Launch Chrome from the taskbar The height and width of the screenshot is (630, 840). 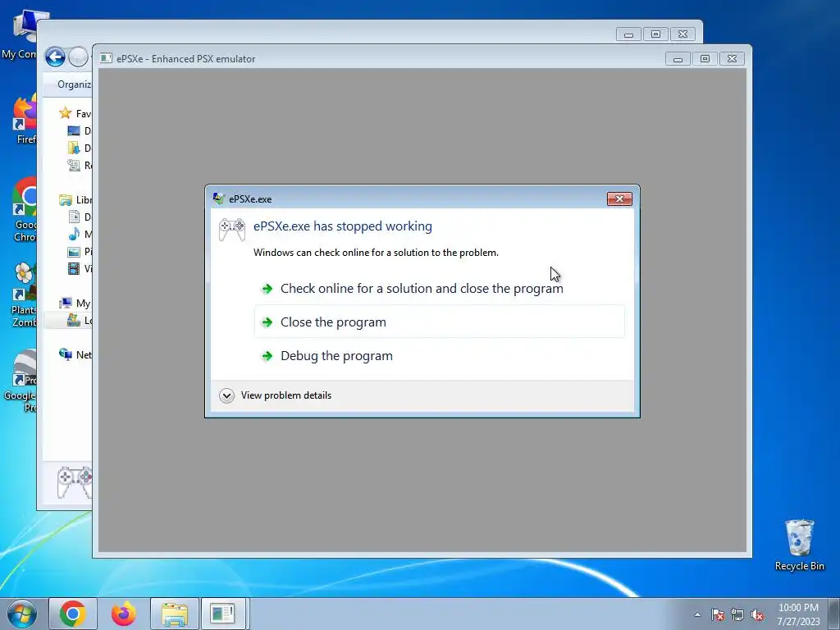pyautogui.click(x=73, y=614)
